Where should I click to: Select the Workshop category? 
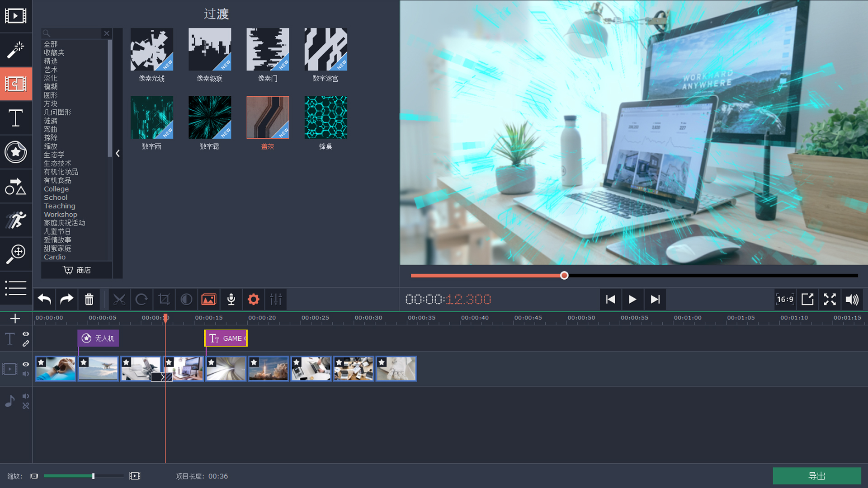[x=61, y=215]
